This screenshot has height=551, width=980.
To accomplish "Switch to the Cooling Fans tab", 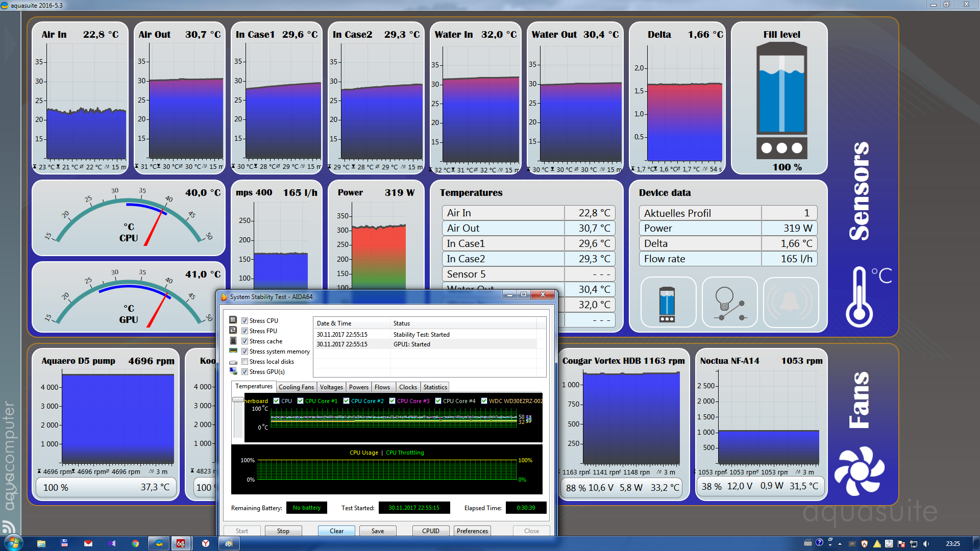I will click(x=296, y=387).
